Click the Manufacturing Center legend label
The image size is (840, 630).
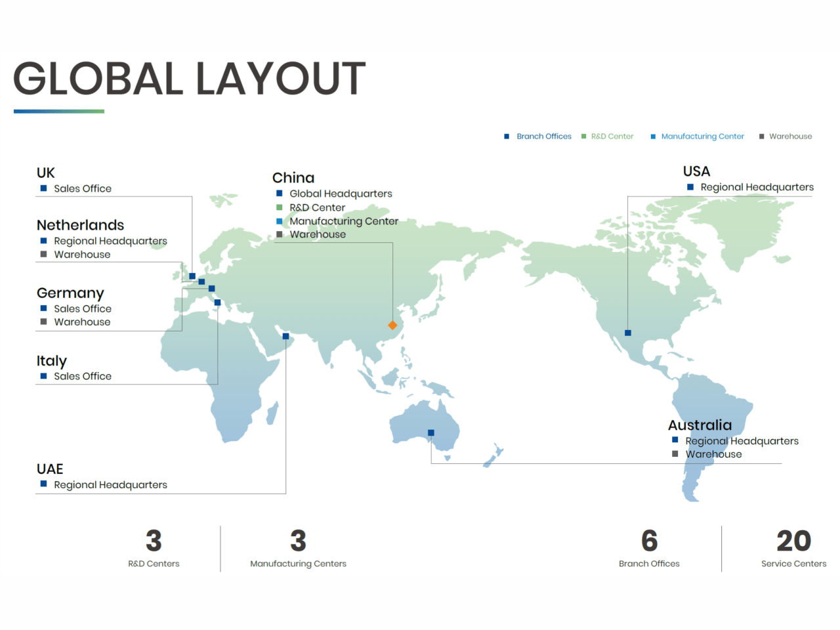pos(703,136)
